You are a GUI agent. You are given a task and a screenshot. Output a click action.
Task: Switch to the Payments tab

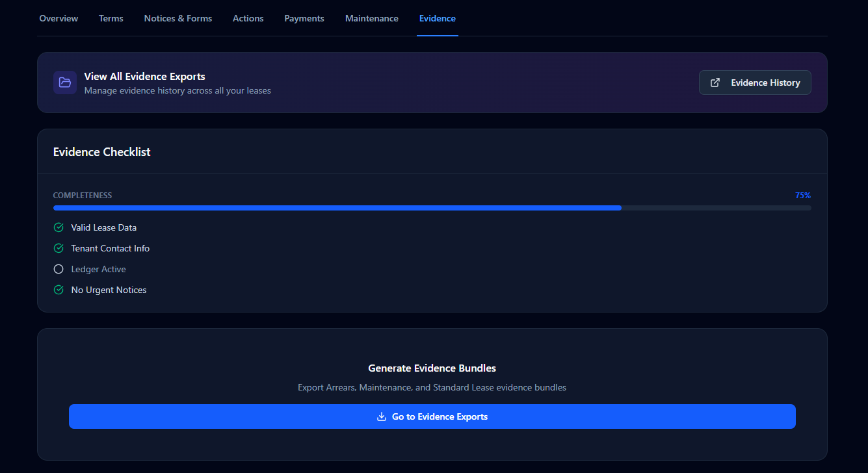(304, 18)
